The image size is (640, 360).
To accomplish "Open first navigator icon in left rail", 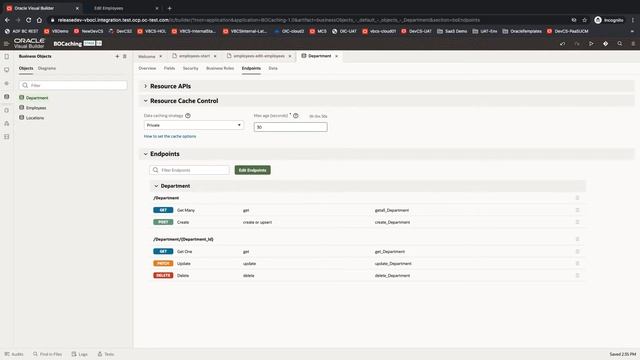I will pyautogui.click(x=7, y=57).
